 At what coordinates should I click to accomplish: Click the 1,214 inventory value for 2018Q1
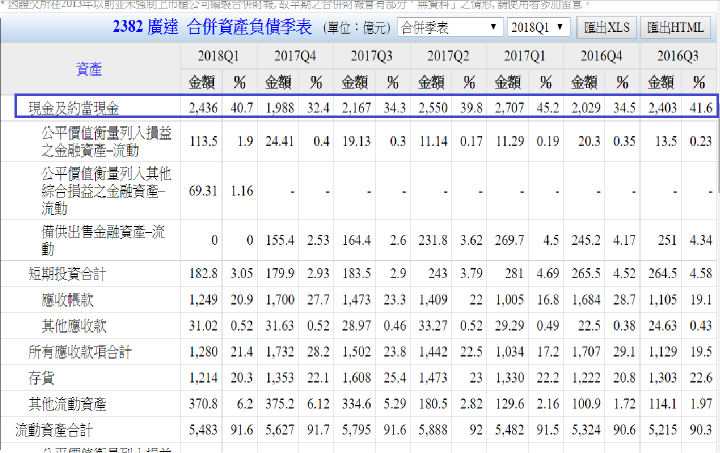pyautogui.click(x=203, y=378)
